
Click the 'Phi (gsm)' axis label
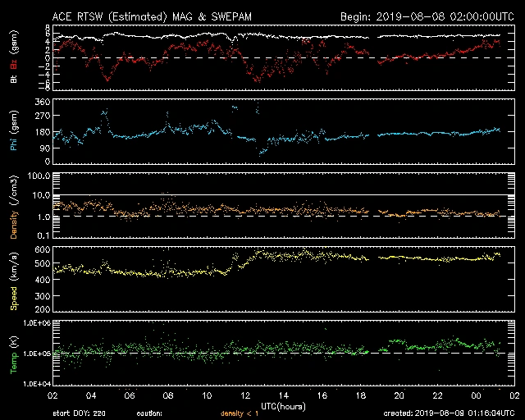[x=14, y=131]
